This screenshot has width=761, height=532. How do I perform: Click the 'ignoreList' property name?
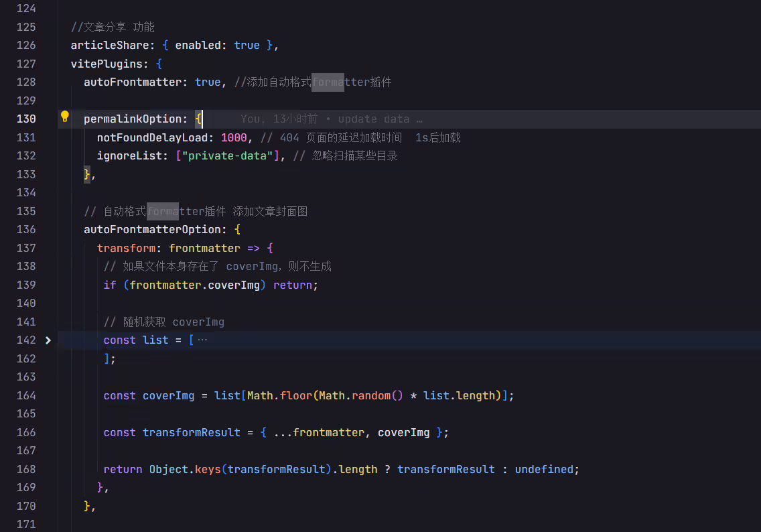pos(129,156)
